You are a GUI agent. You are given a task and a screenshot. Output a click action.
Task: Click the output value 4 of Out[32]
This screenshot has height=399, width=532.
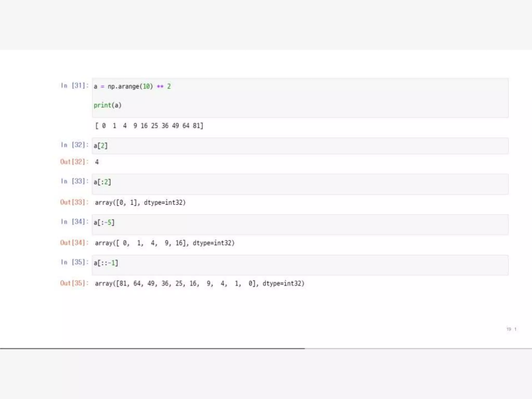point(97,162)
